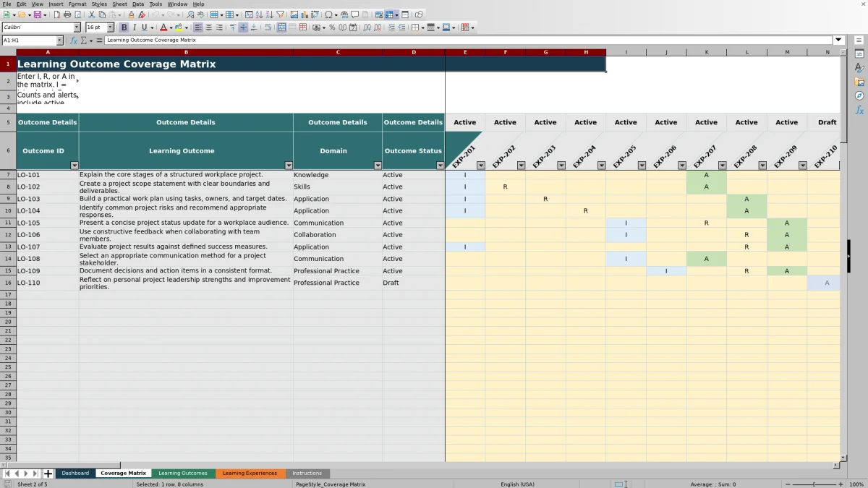868x488 pixels.
Task: Activate Clone Formatting paintbrush
Action: [x=131, y=14]
